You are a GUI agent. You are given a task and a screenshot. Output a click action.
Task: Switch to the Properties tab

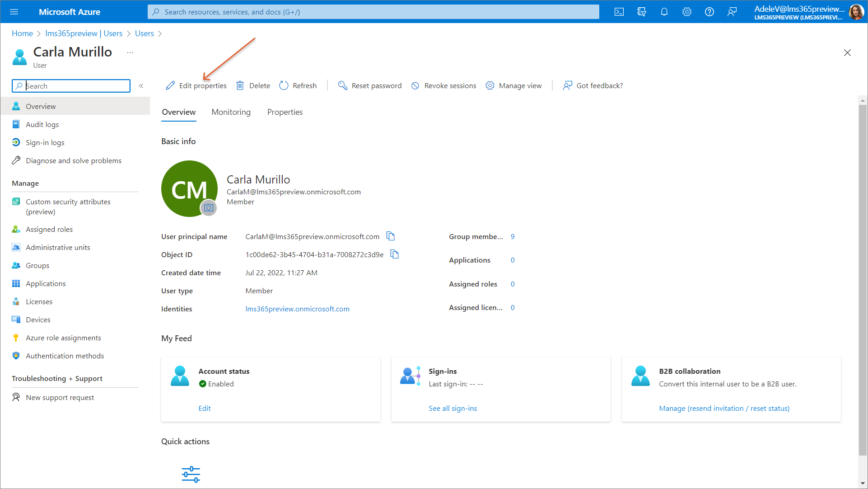tap(285, 112)
